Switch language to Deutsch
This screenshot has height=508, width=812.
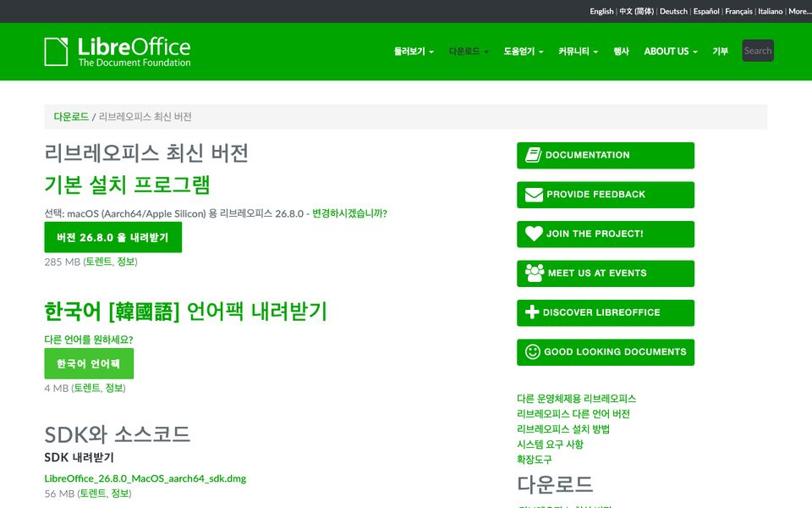click(673, 11)
